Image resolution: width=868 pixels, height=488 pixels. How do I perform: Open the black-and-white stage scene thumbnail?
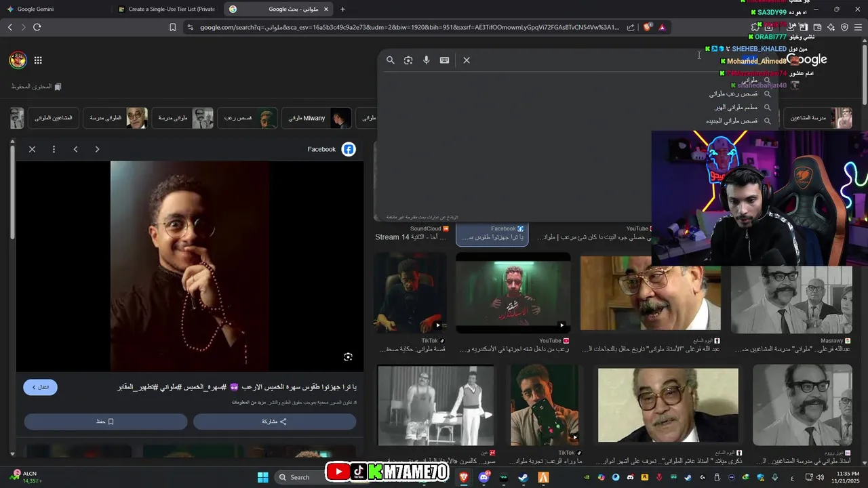pyautogui.click(x=436, y=405)
